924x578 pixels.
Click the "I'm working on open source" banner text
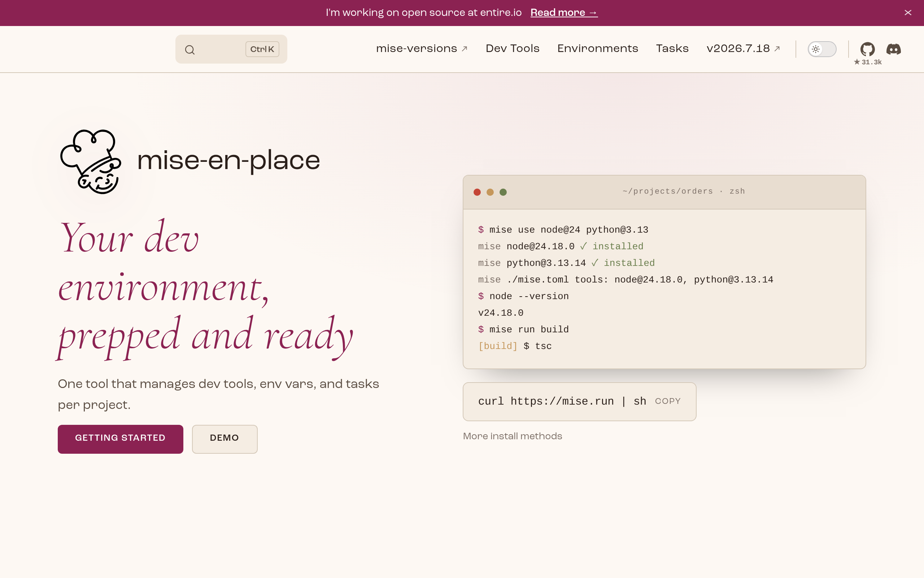coord(423,13)
